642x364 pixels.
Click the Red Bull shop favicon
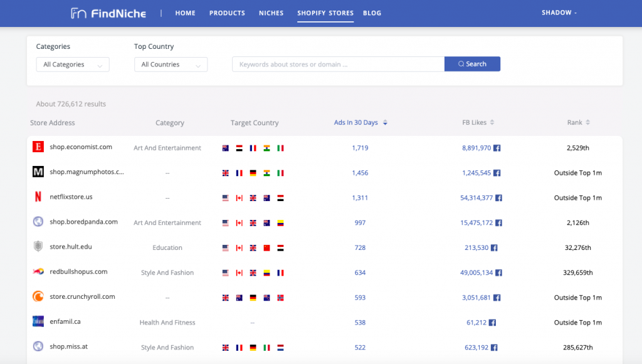click(x=38, y=271)
